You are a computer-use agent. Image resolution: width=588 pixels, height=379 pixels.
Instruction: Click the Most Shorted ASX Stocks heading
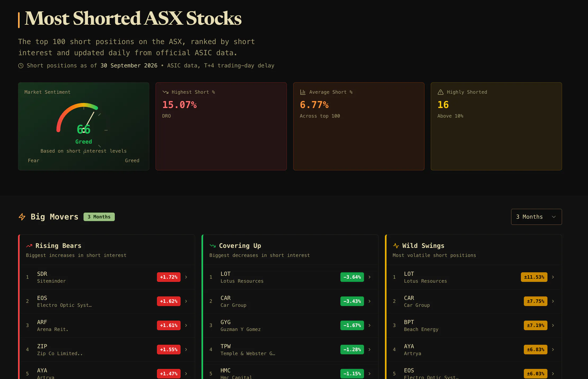tap(133, 19)
